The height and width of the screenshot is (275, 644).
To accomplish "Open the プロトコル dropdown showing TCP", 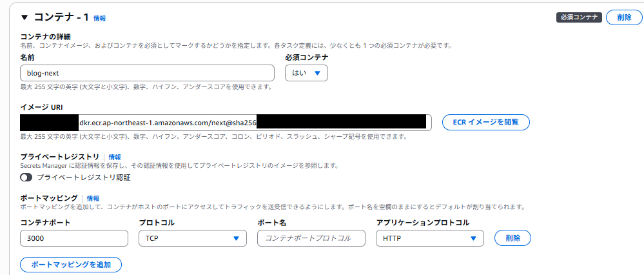I will (x=192, y=238).
